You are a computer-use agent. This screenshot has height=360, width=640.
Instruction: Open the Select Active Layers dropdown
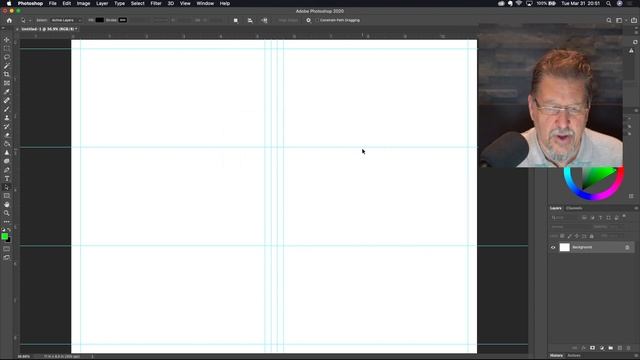(x=66, y=20)
